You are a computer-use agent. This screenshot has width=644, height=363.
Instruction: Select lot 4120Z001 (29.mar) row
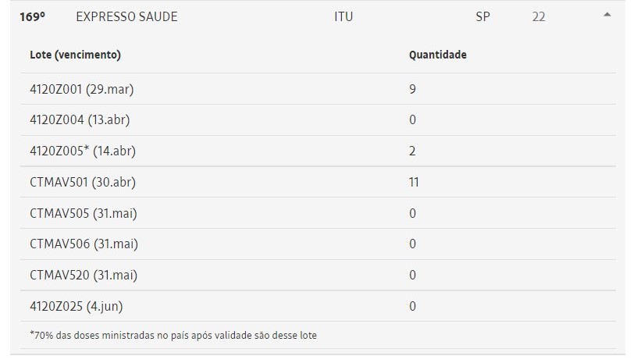(318, 89)
